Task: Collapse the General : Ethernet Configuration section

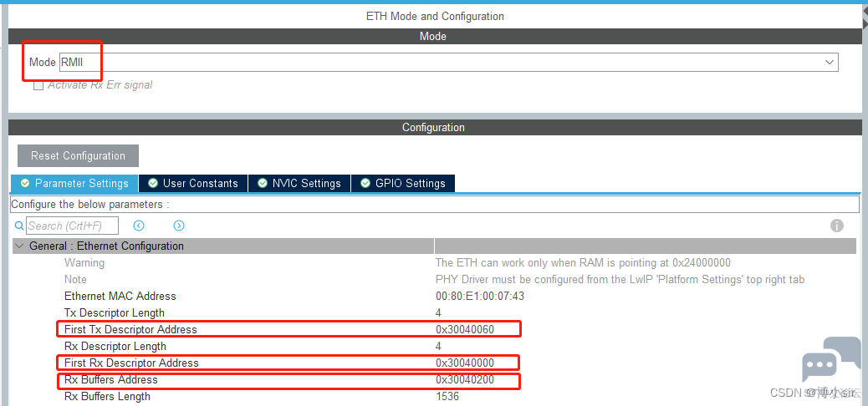Action: tap(20, 246)
